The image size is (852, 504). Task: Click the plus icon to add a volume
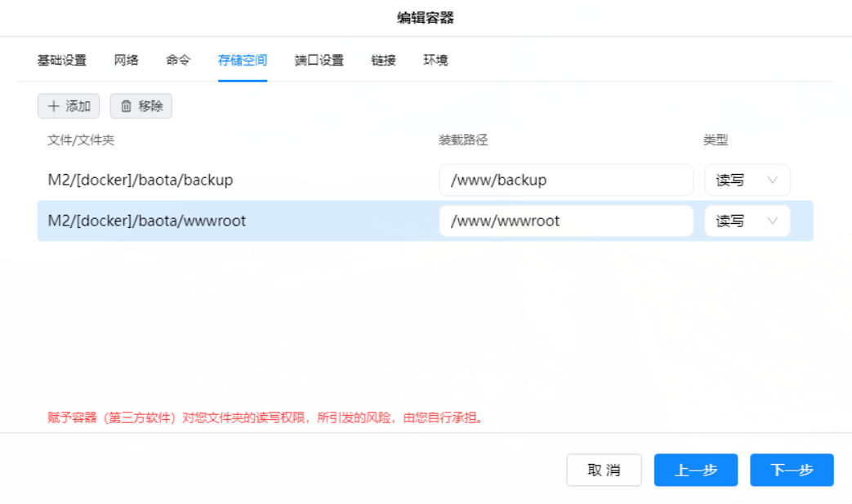tap(54, 106)
